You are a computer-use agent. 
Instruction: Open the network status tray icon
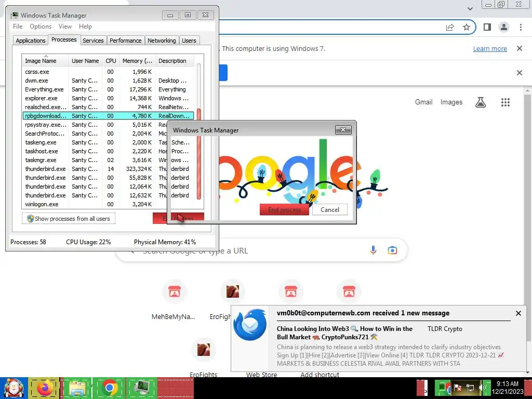click(470, 388)
